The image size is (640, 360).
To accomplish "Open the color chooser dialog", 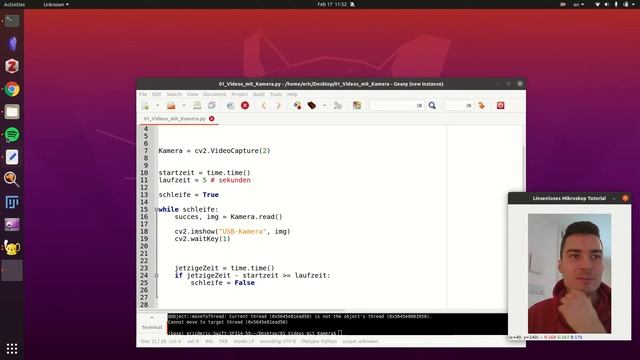I will click(x=357, y=106).
